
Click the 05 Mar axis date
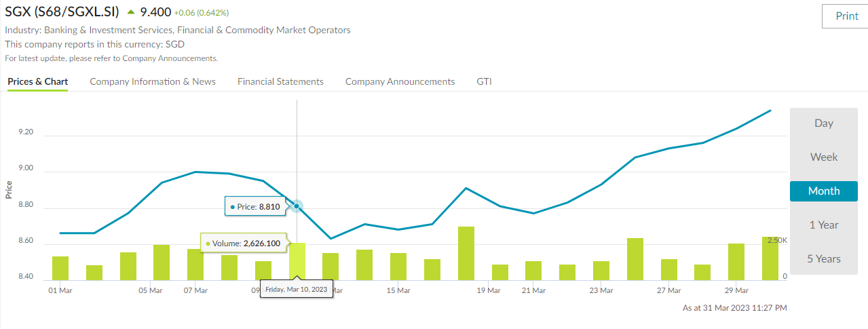click(x=151, y=290)
